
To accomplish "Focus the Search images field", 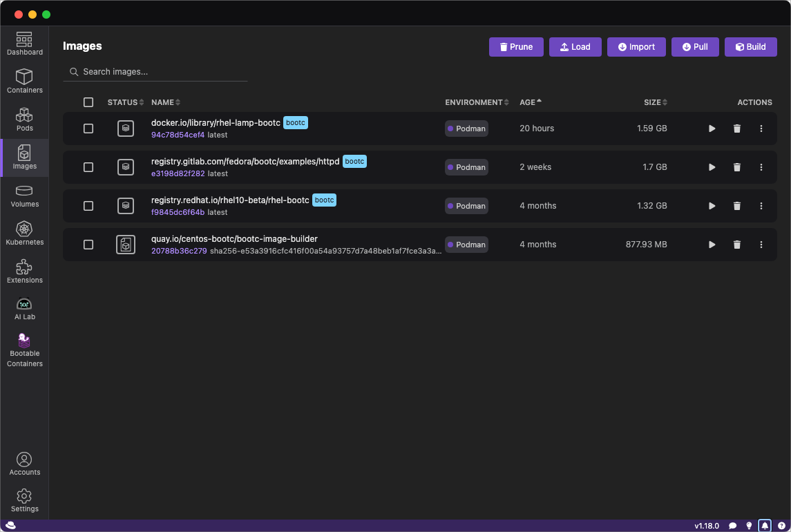I will [155, 72].
